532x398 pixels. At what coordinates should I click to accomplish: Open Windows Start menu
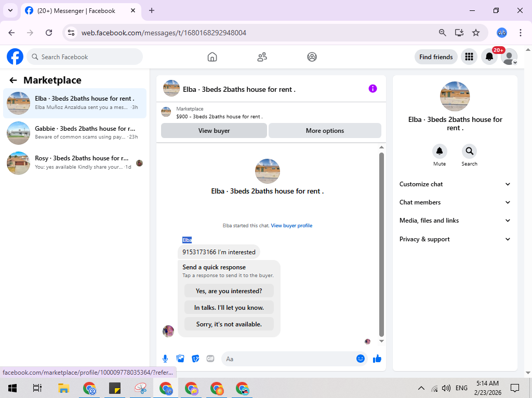(x=12, y=388)
